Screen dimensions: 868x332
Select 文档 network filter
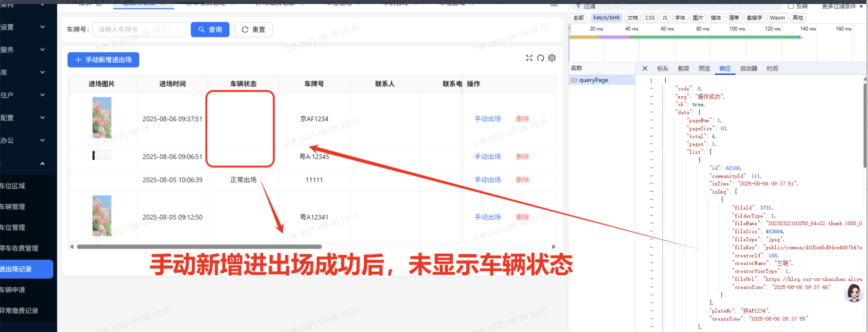[632, 18]
